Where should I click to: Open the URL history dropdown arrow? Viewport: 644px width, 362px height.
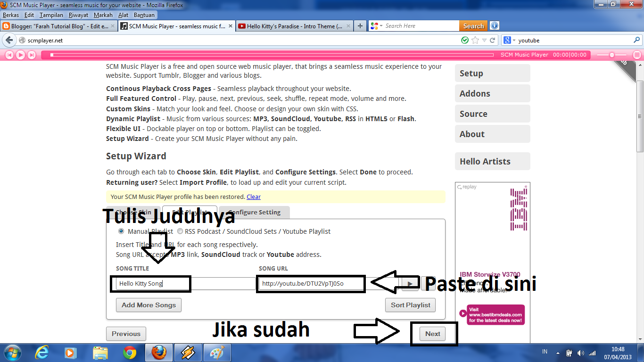484,40
